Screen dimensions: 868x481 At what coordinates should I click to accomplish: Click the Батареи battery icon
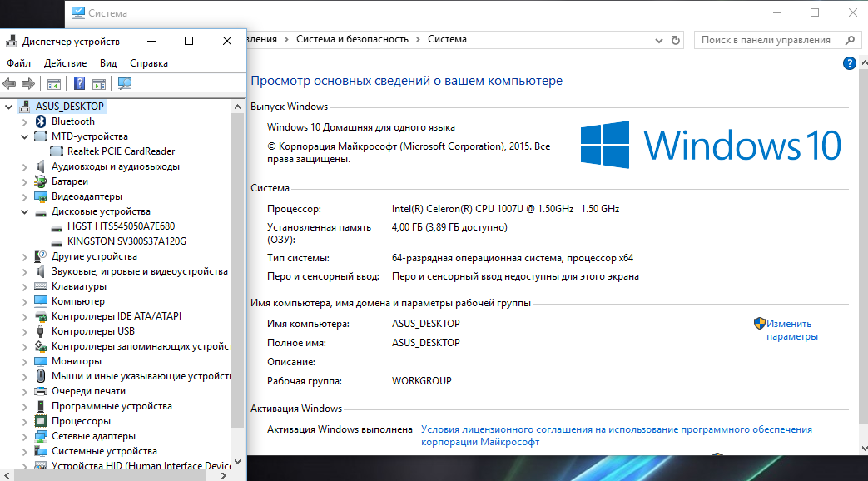(41, 181)
